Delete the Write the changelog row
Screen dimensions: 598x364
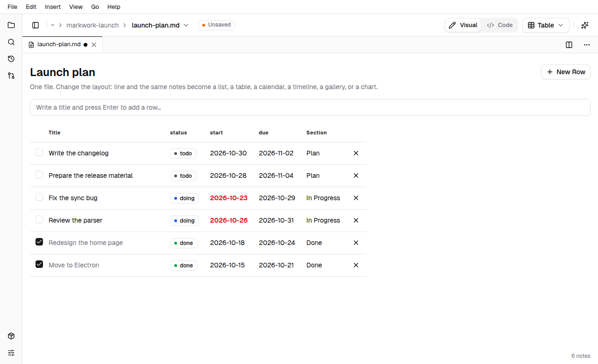click(356, 153)
